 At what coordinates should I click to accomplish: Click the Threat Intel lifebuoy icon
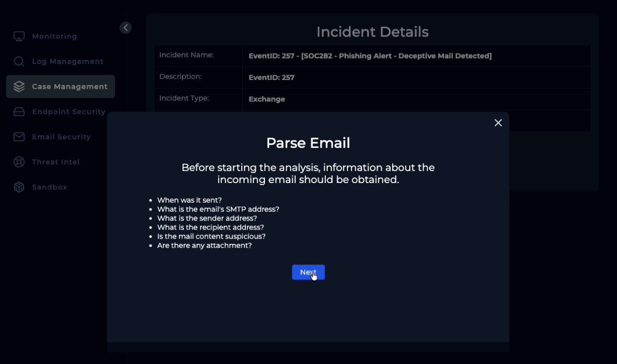[19, 162]
